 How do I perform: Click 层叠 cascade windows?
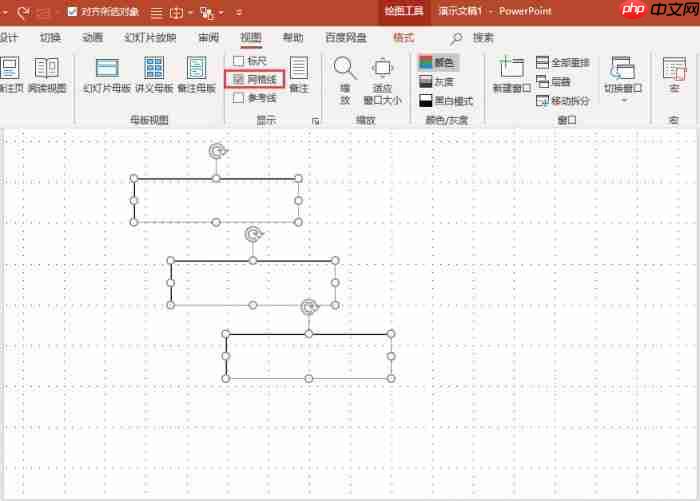pyautogui.click(x=553, y=82)
